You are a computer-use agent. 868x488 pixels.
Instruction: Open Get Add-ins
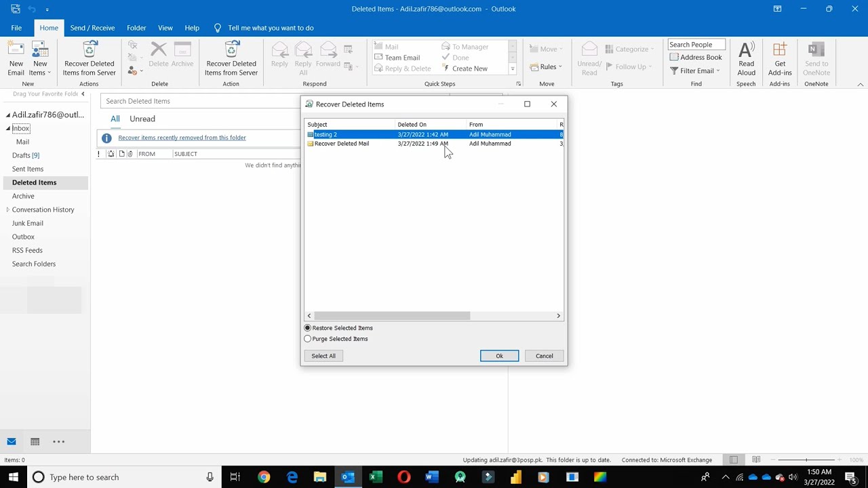pyautogui.click(x=780, y=59)
